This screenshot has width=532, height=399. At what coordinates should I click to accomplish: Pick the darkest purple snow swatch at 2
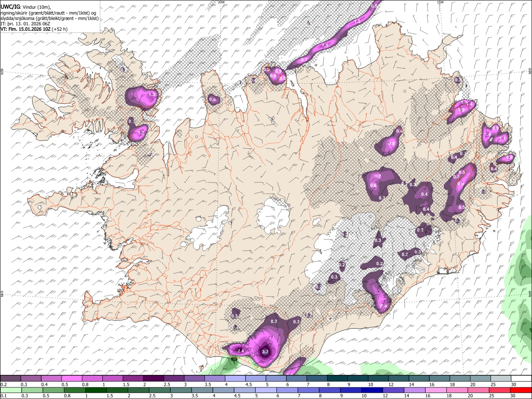point(153,378)
